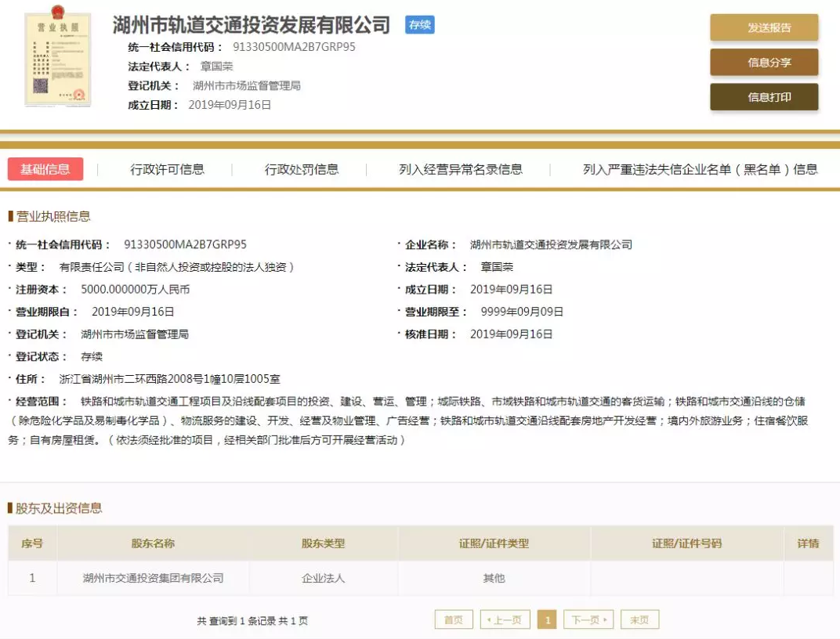Click the 信息打印 button
840x639 pixels.
(x=764, y=97)
